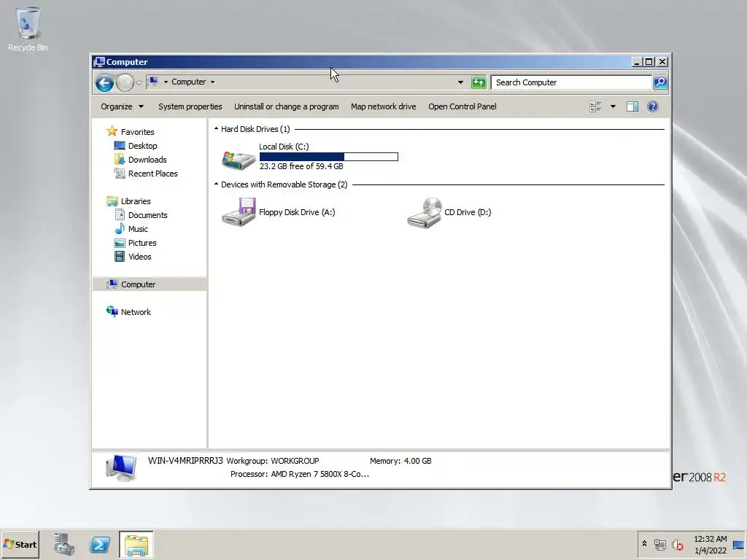Click the WIN-V4MRIPRRRJ3 computer name
This screenshot has width=747, height=560.
click(x=185, y=461)
